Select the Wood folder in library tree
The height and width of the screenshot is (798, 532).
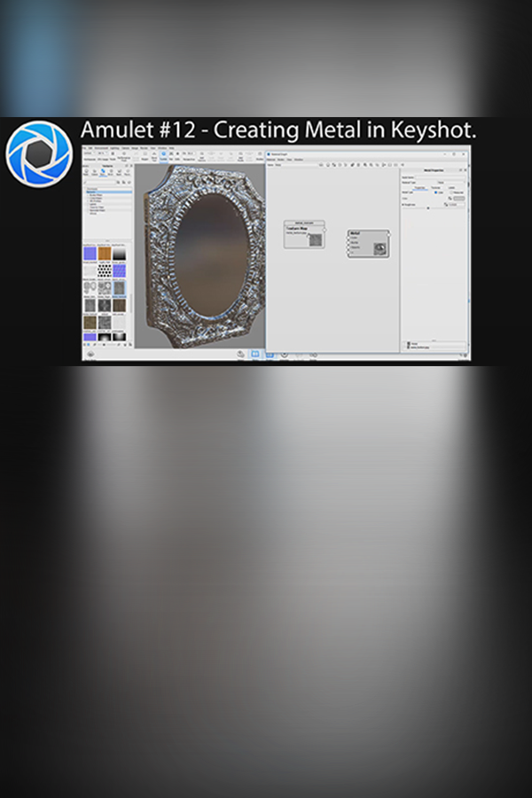(93, 213)
